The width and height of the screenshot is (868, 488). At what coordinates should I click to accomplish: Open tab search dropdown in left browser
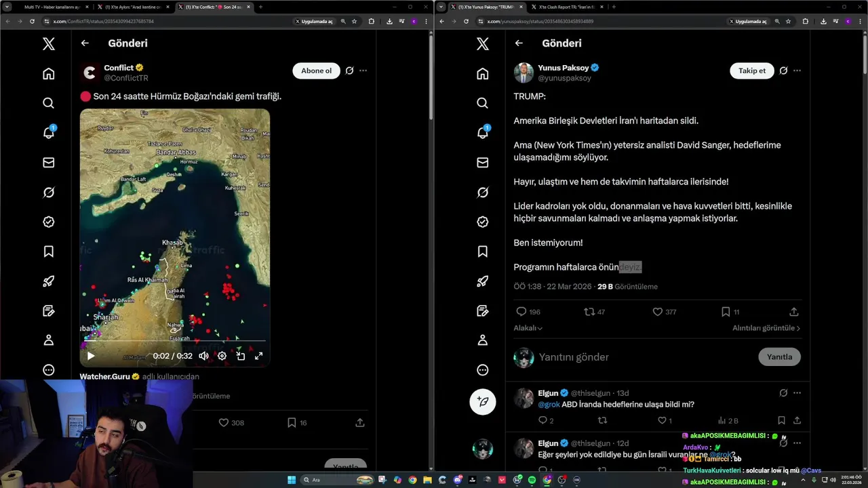click(7, 7)
